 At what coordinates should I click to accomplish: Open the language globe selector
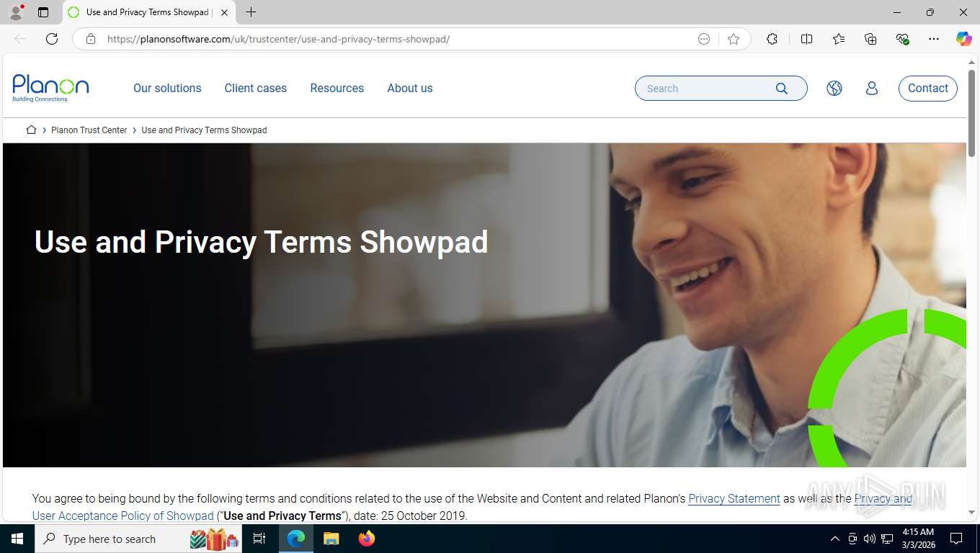[x=834, y=88]
